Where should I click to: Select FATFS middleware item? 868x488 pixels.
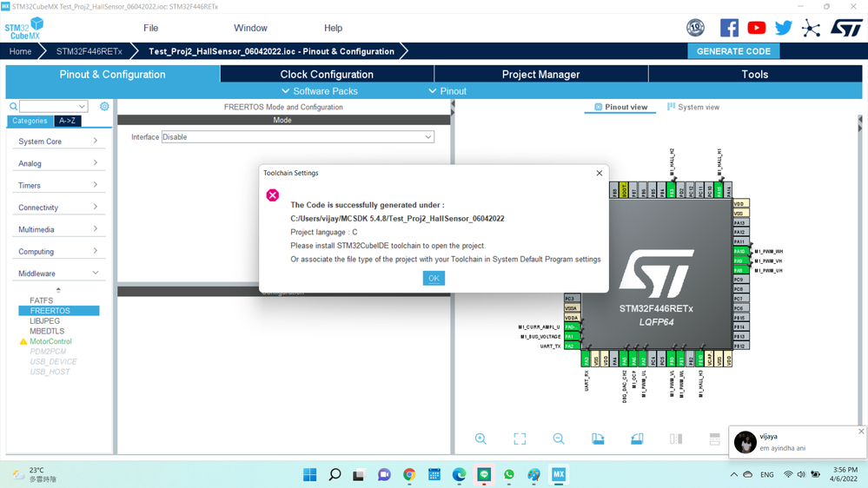pyautogui.click(x=41, y=300)
